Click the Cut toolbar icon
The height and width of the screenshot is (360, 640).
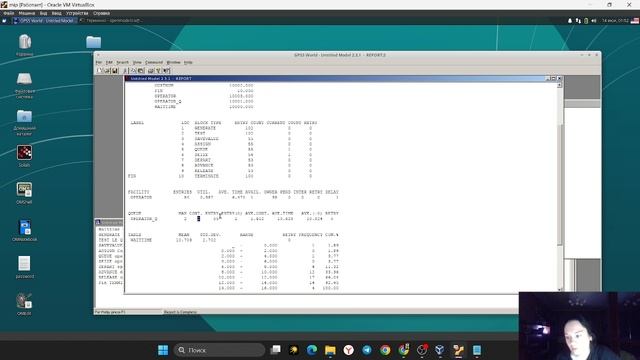tap(125, 71)
